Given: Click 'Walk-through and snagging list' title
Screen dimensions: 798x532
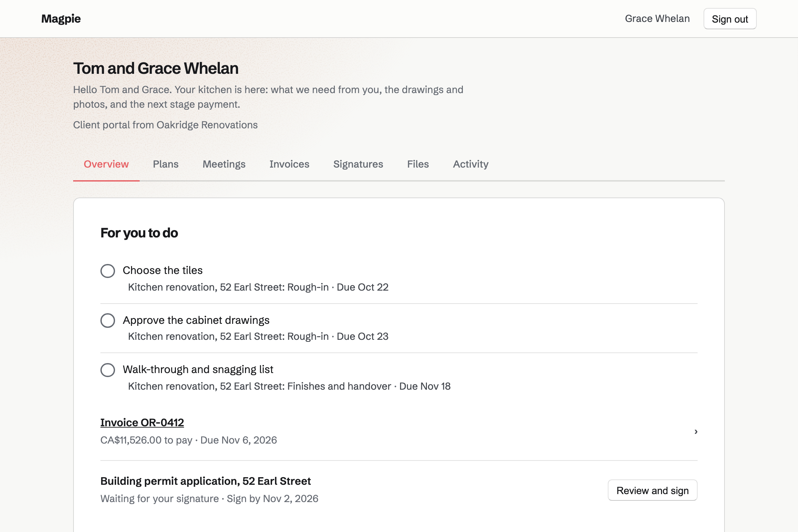Looking at the screenshot, I should [x=198, y=369].
